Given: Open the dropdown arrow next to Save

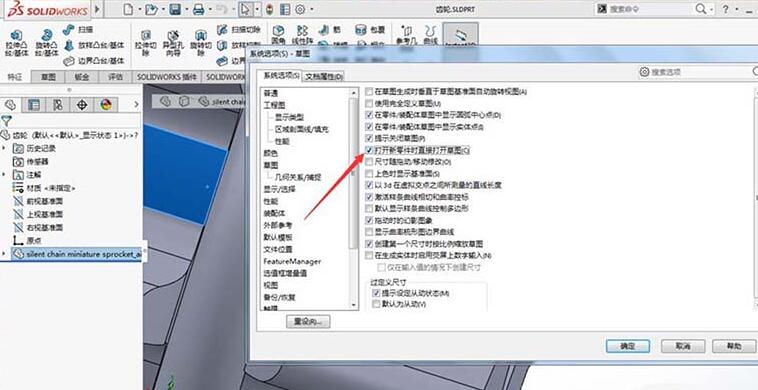Looking at the screenshot, I should click(x=186, y=9).
